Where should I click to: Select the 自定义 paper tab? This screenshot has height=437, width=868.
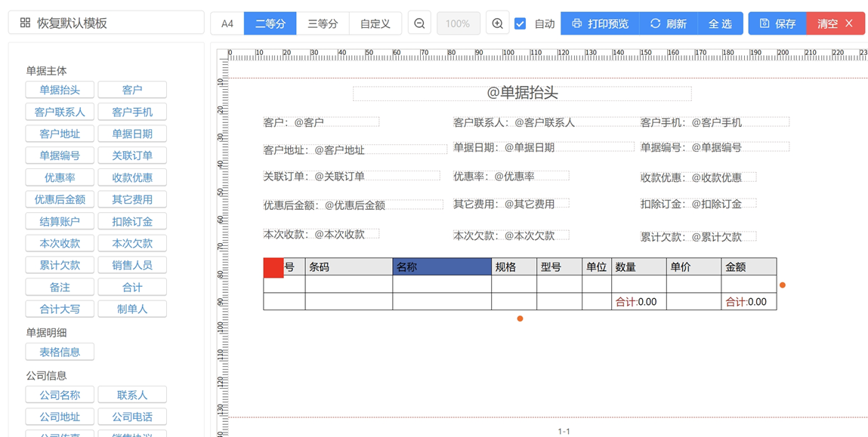coord(375,23)
